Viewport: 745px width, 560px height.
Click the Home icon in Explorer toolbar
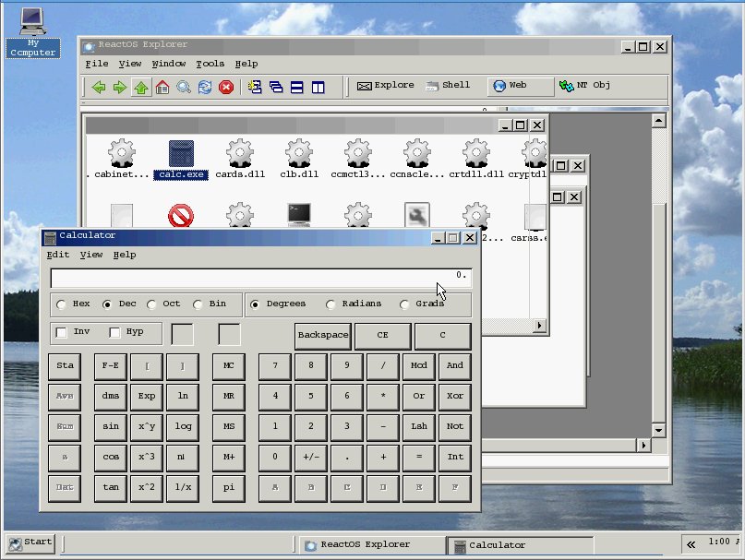162,87
